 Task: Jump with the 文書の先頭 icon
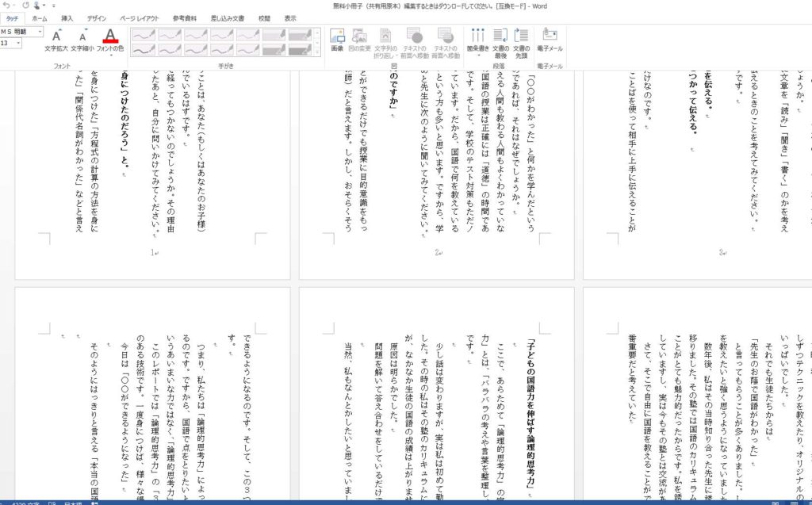point(522,36)
